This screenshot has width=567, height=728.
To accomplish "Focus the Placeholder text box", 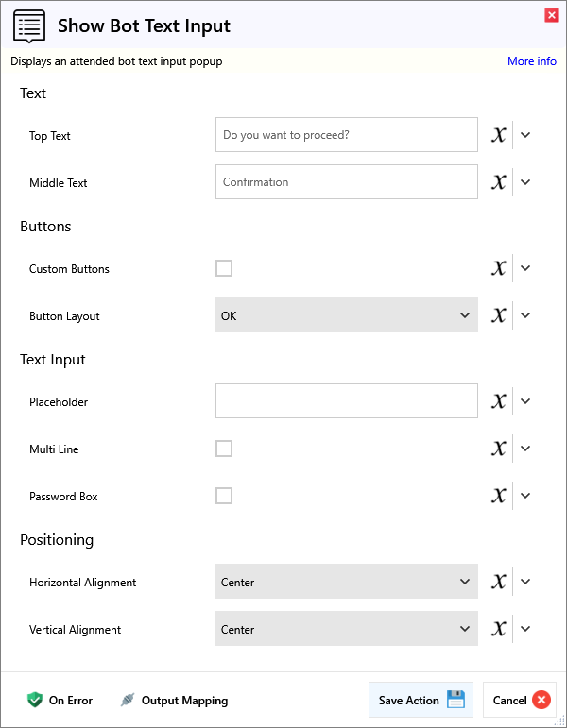I will coord(346,401).
